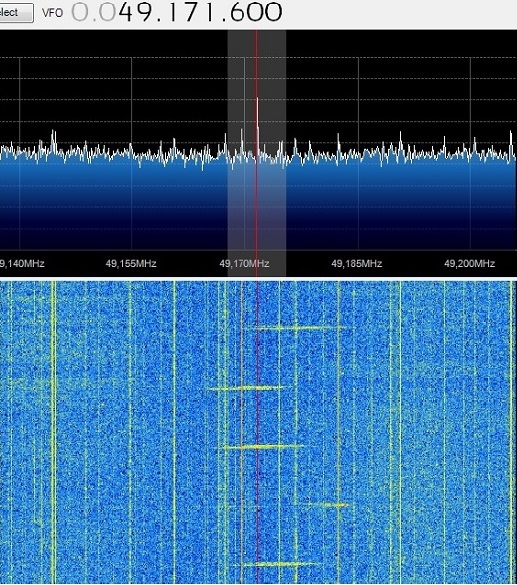Image resolution: width=517 pixels, height=585 pixels.
Task: Click the 49,170MHz frequency axis label
Action: tap(244, 264)
